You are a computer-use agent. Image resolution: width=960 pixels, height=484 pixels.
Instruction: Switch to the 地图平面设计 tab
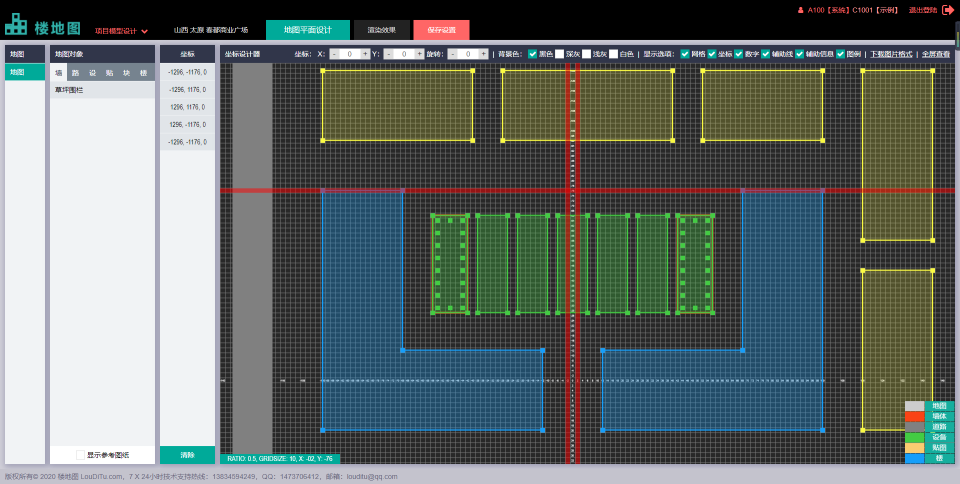(307, 31)
